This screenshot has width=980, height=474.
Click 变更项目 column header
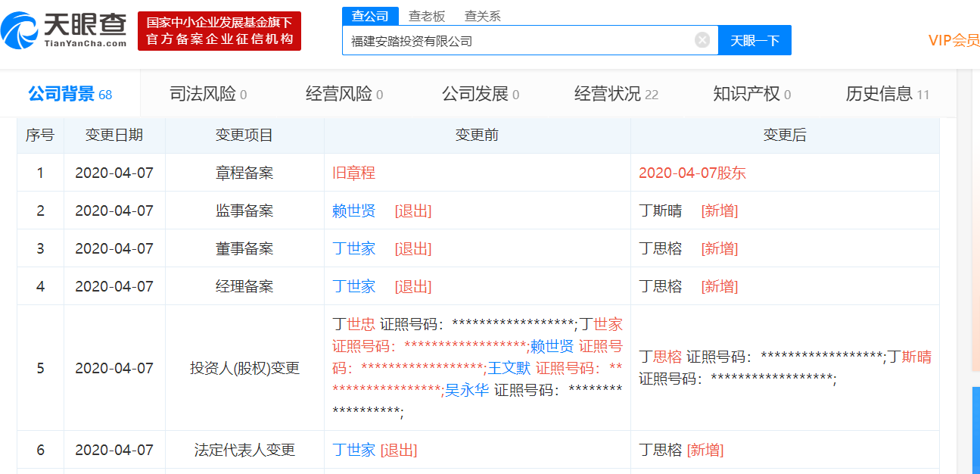(x=244, y=135)
